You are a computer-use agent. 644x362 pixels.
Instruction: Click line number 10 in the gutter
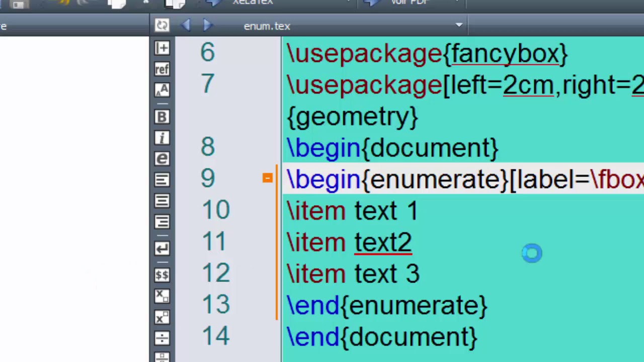tap(215, 210)
